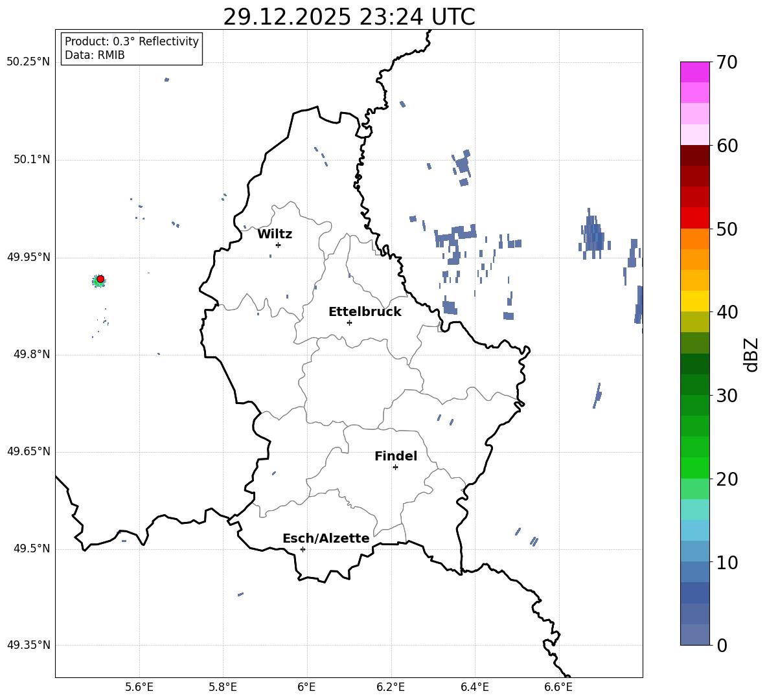Screen dimensions: 767x700
Task: Click the Esch/Alzette station cross marker
Action: [303, 549]
